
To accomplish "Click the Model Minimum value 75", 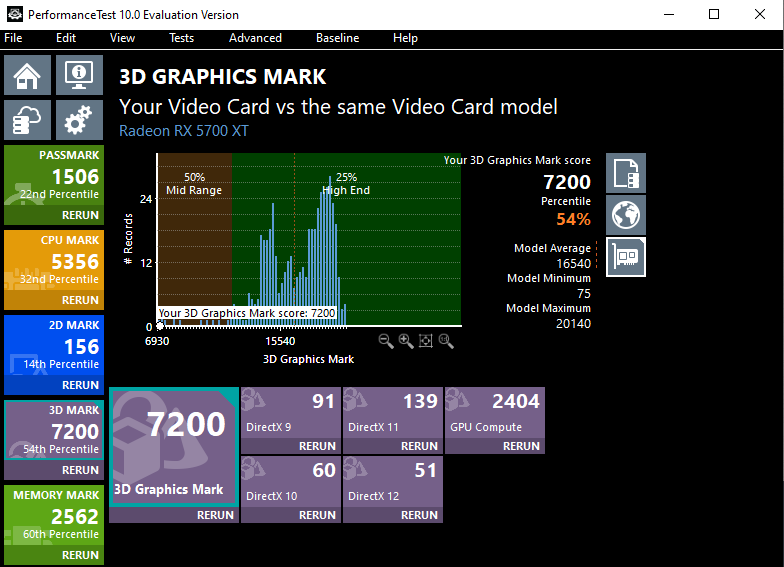I will [584, 294].
